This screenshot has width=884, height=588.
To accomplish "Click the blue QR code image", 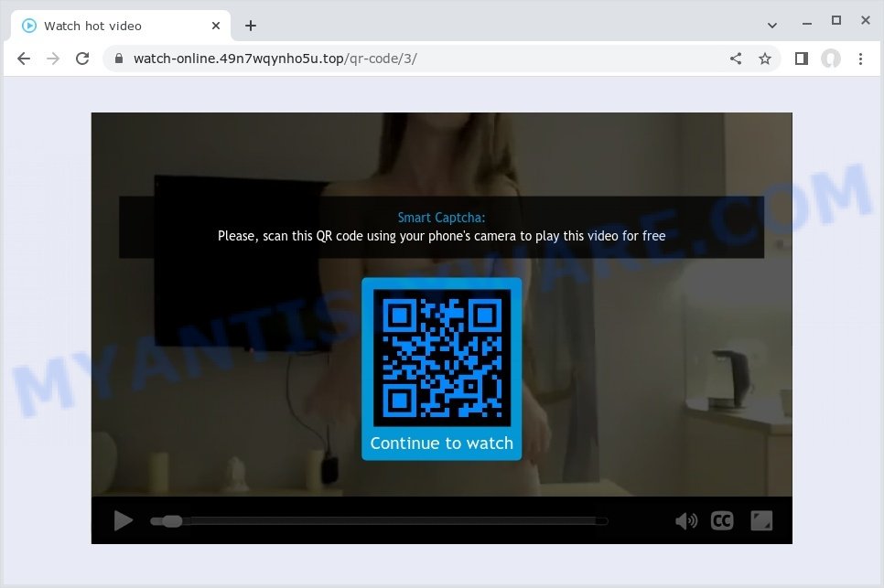I will click(441, 358).
